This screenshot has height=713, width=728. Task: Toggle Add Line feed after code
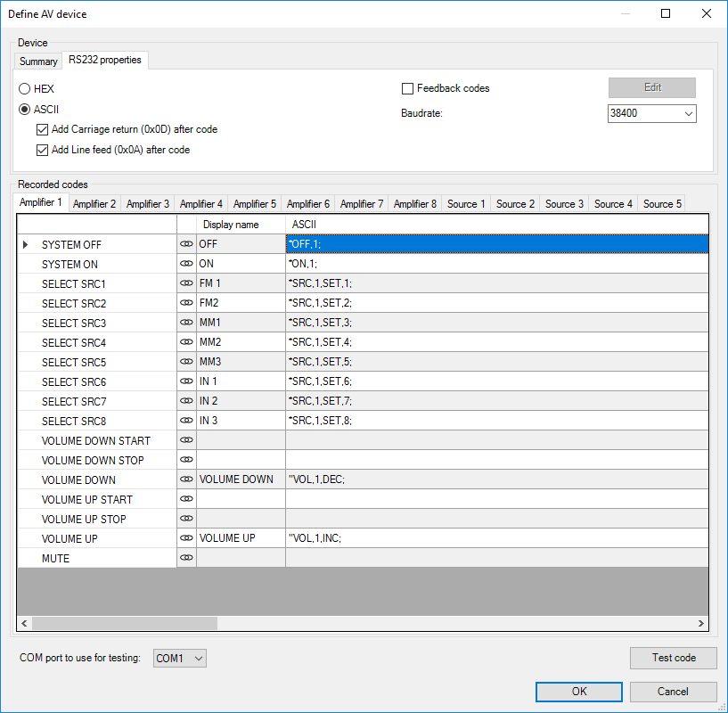point(43,150)
